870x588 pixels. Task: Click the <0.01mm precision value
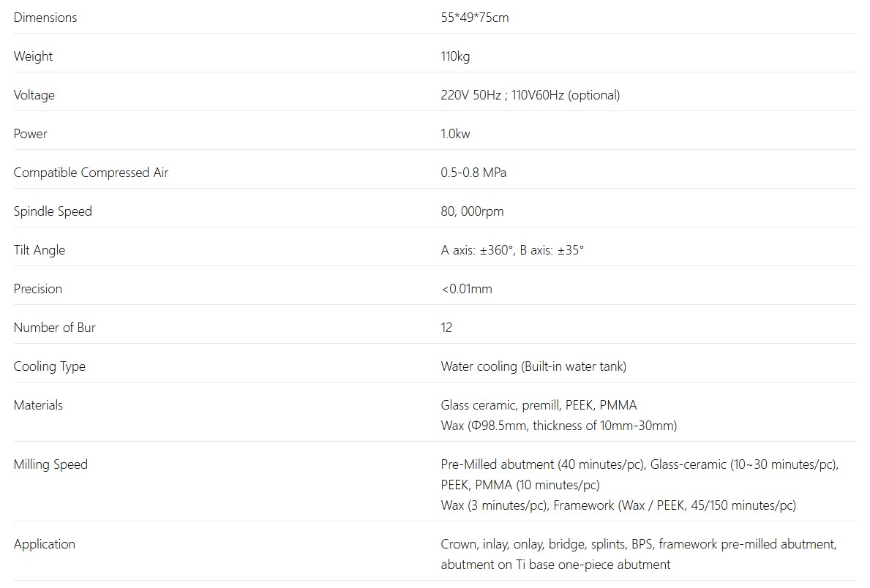(466, 289)
